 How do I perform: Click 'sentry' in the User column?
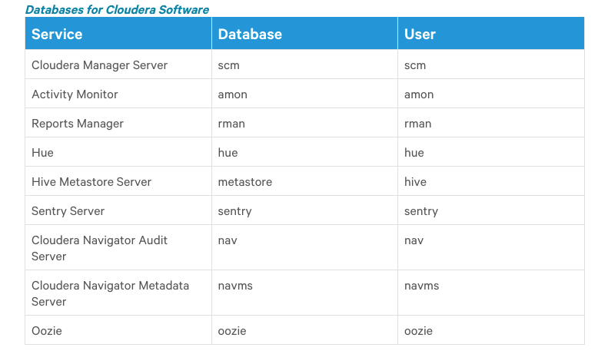click(421, 211)
